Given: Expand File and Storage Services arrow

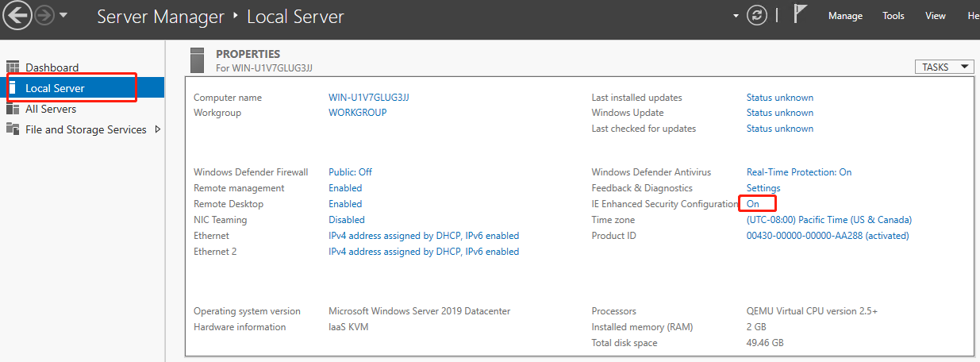Looking at the screenshot, I should [157, 129].
